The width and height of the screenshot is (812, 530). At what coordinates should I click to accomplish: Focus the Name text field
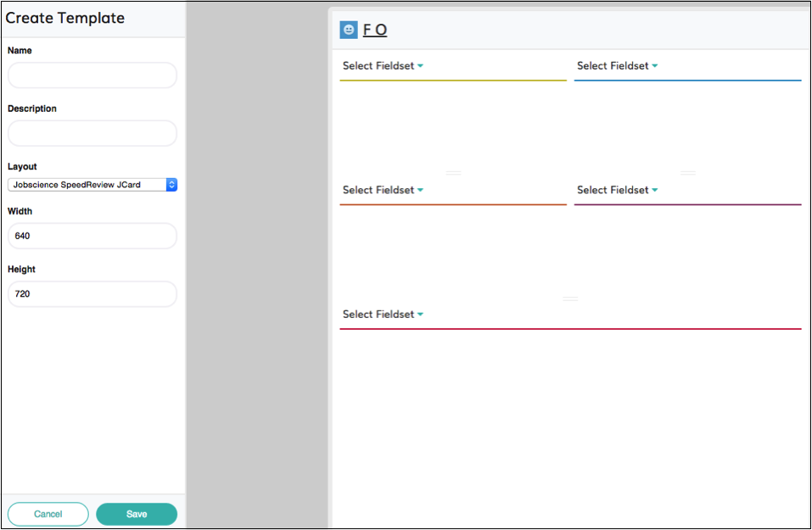(x=92, y=75)
